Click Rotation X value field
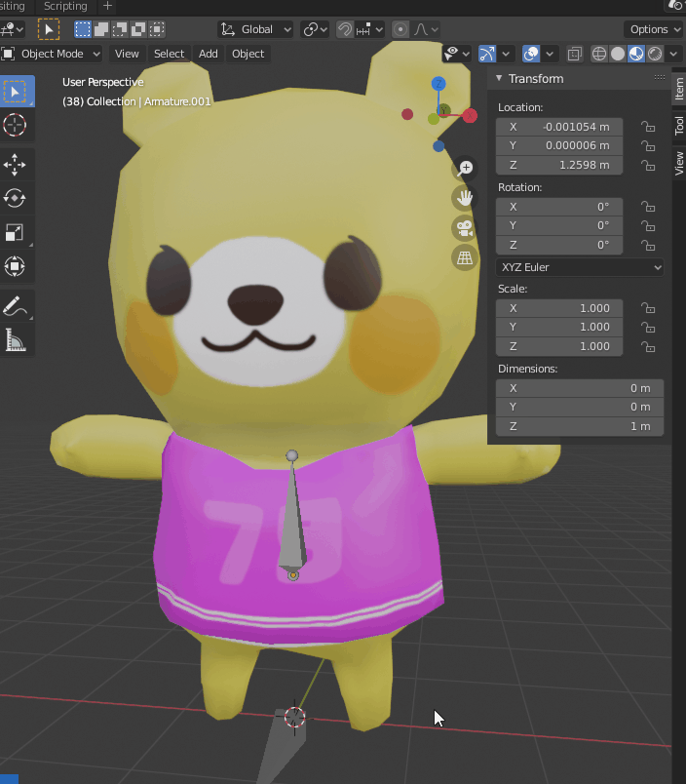 (559, 207)
